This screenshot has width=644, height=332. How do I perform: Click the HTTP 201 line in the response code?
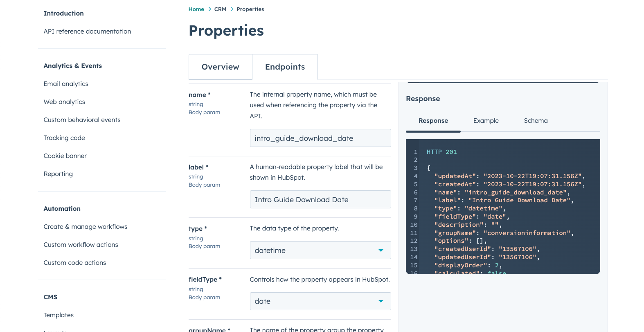coord(441,152)
